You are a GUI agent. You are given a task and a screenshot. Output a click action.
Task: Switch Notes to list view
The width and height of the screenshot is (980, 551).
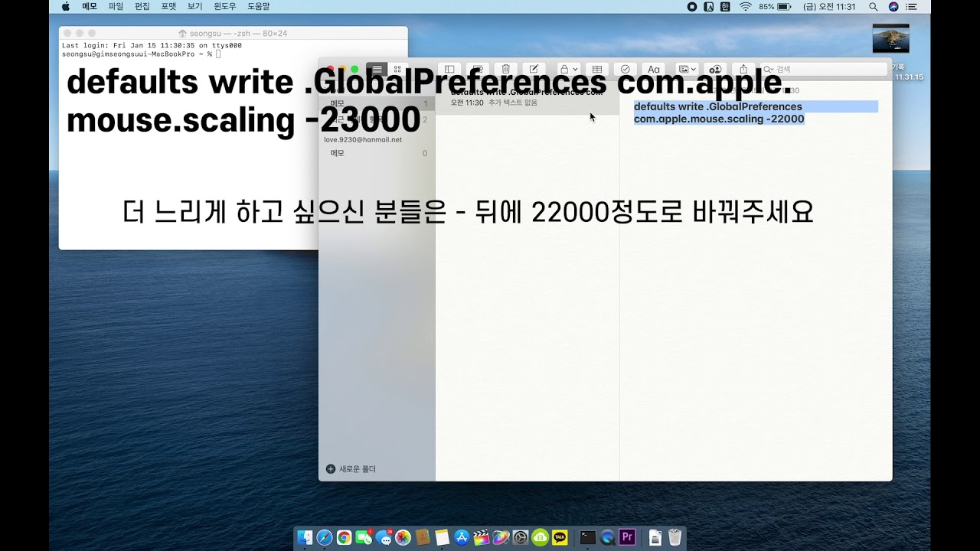[x=377, y=70]
